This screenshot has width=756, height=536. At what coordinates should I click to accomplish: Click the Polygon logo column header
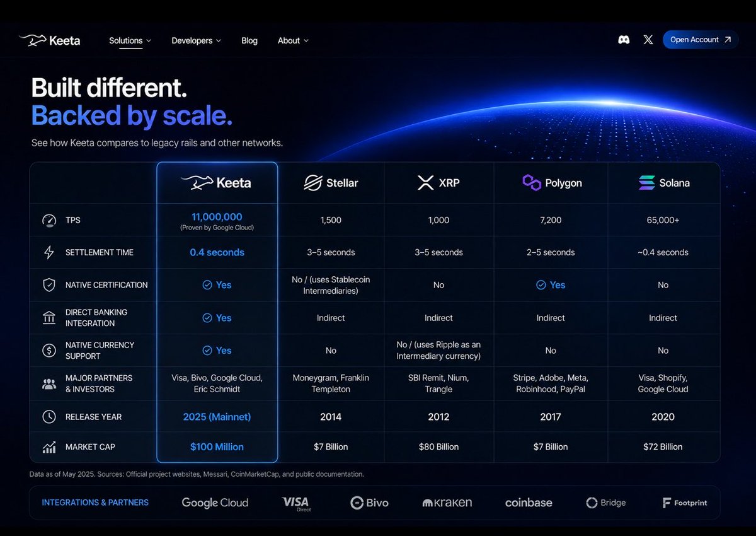click(x=552, y=183)
